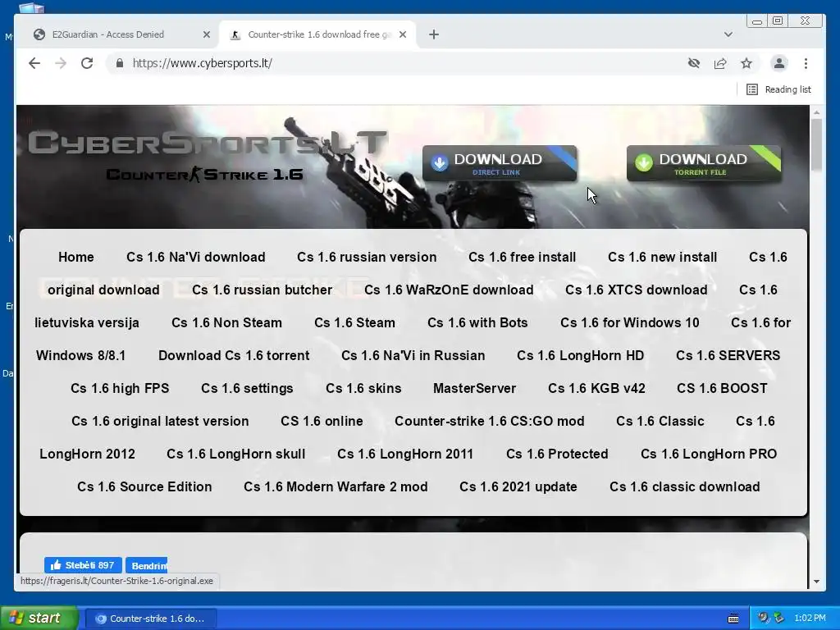Screen dimensions: 840x630
Task: Open Cs 1.6 LongHorn HD link
Action: [x=580, y=355]
